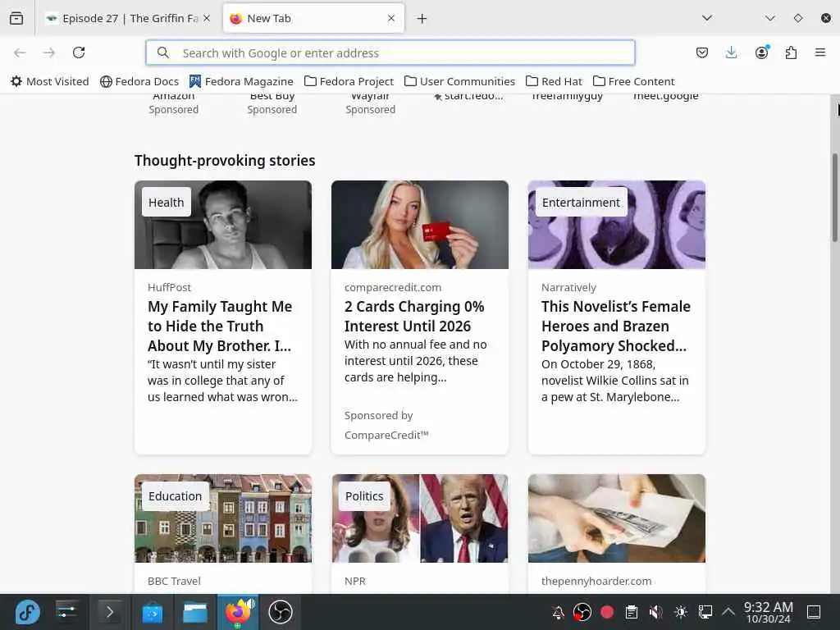Close the New Tab tab
The width and height of the screenshot is (840, 630).
point(391,18)
